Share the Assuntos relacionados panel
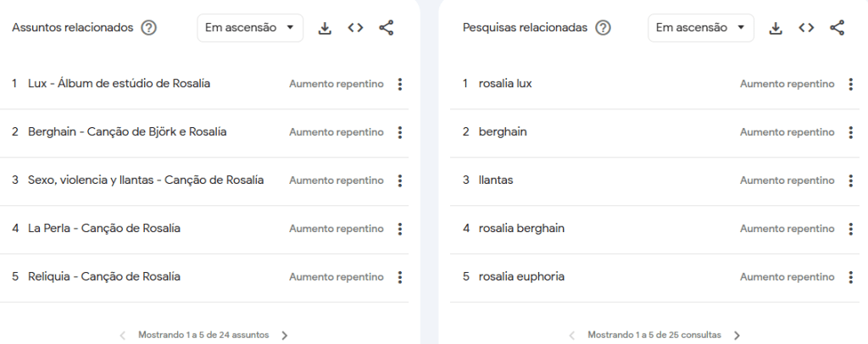 [387, 28]
